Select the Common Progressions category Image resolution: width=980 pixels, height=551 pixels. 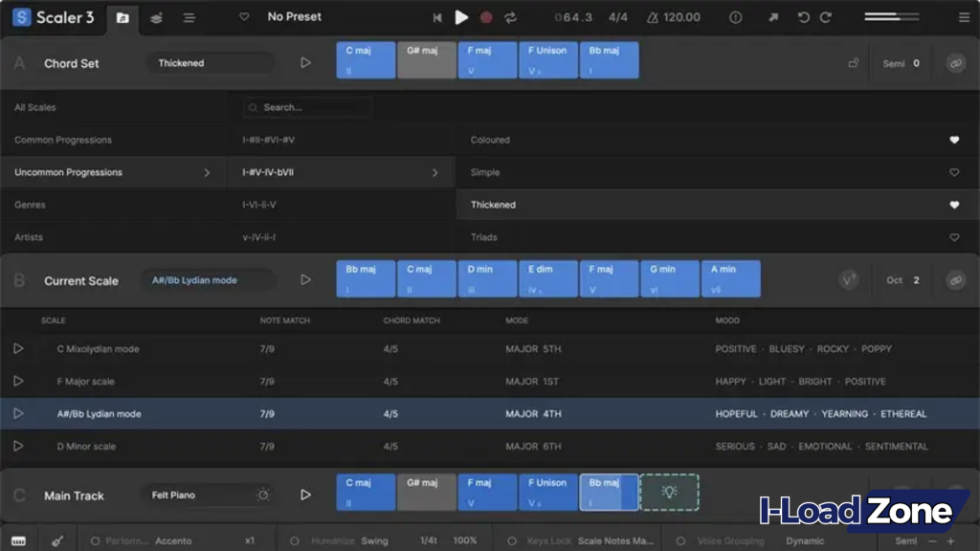[63, 140]
